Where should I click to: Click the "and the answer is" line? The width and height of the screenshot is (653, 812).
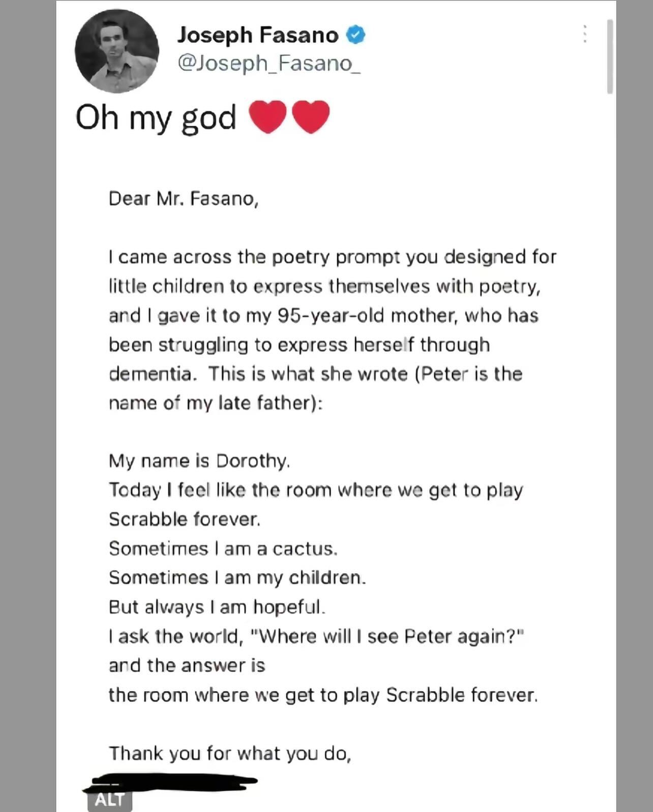(x=187, y=666)
